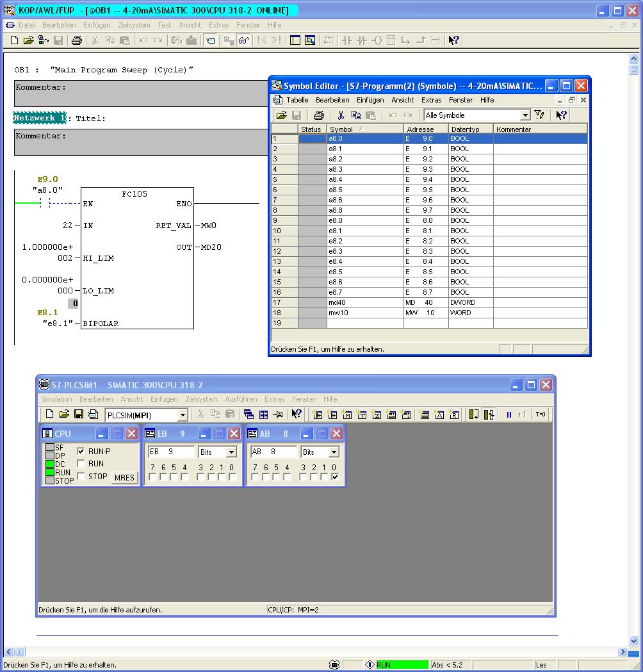Open Tabelle menu in Symbol Editor
This screenshot has height=672, width=643.
click(297, 100)
